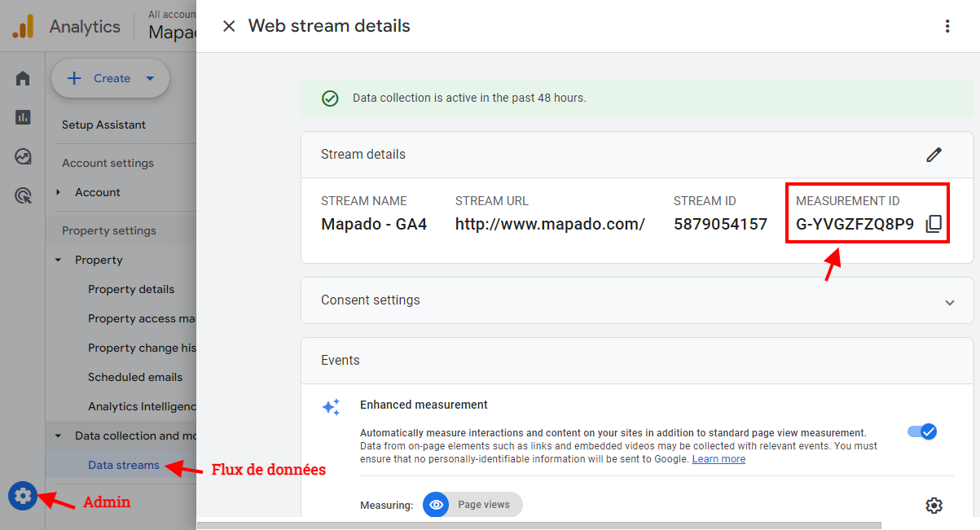Open Property details menu item
The image size is (980, 530).
130,289
